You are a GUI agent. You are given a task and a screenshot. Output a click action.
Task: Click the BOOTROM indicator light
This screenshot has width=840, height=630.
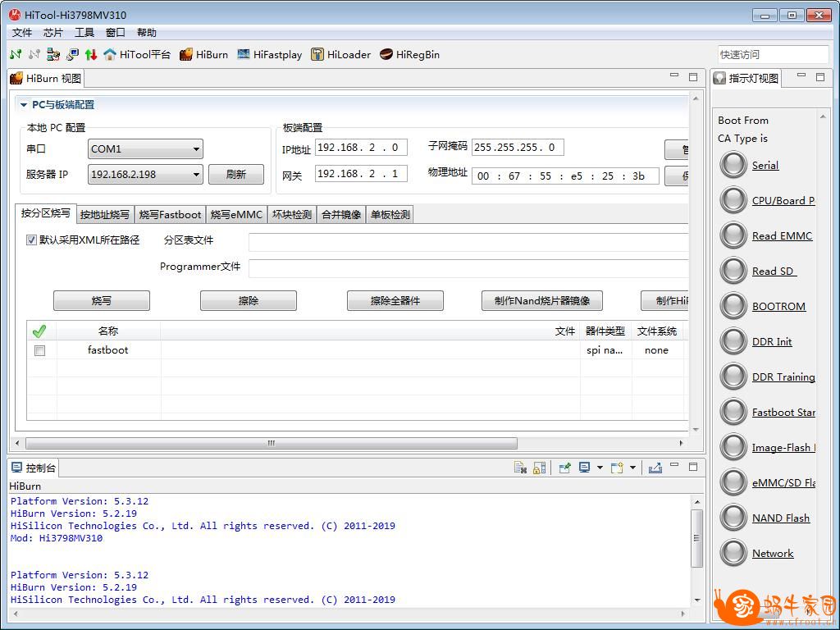733,306
